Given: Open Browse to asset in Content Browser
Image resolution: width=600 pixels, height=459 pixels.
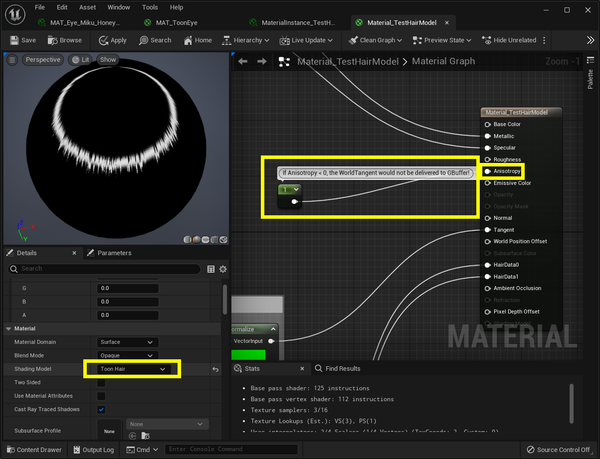Looking at the screenshot, I should [x=64, y=40].
